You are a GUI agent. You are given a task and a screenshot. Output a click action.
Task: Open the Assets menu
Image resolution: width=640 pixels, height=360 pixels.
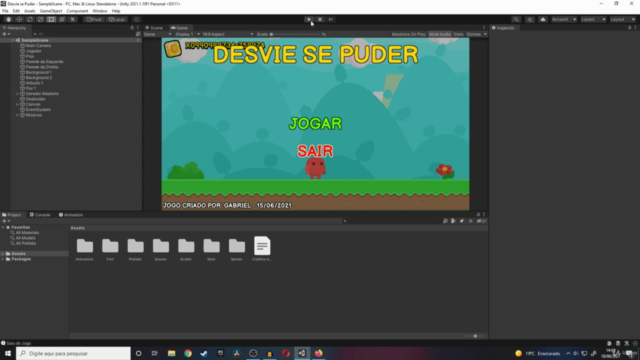point(30,11)
